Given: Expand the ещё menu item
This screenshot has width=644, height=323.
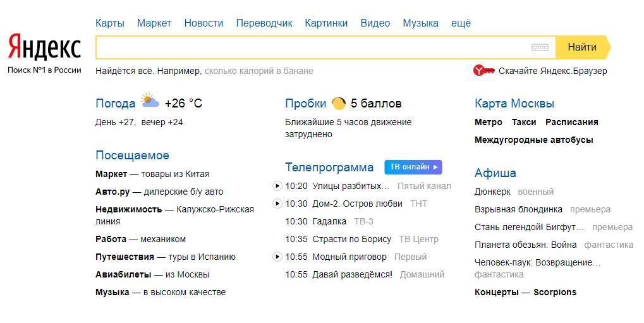Looking at the screenshot, I should 461,23.
